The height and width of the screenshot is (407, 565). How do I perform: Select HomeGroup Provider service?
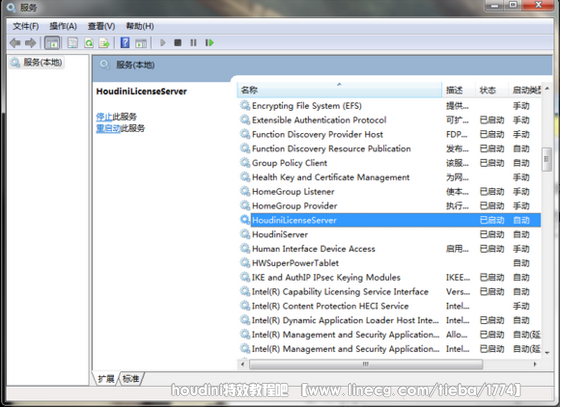pyautogui.click(x=389, y=206)
